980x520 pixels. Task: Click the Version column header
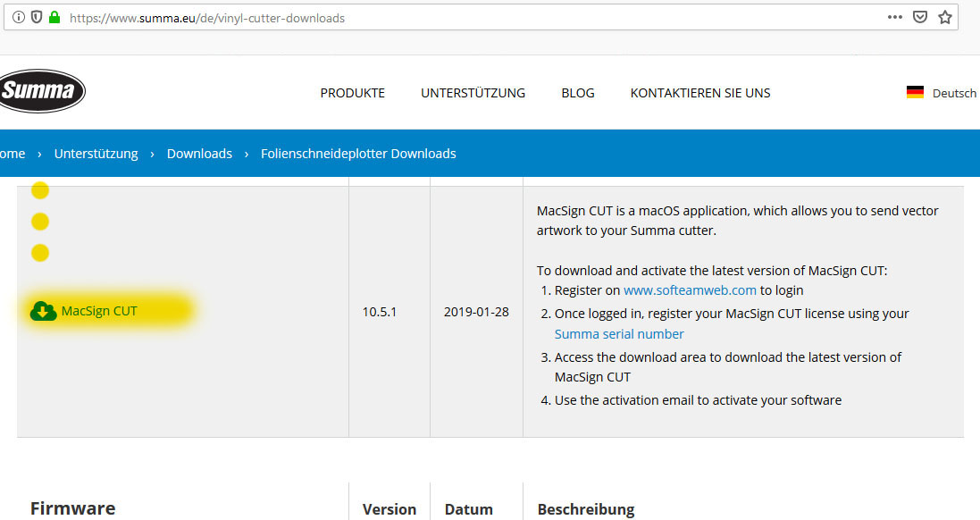pyautogui.click(x=389, y=509)
